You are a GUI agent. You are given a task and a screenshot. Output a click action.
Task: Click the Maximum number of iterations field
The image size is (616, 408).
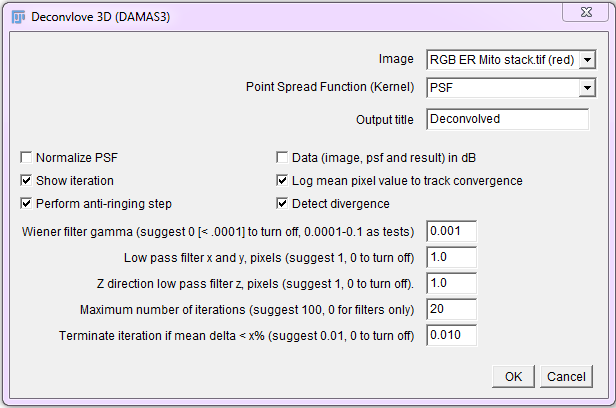(x=451, y=309)
